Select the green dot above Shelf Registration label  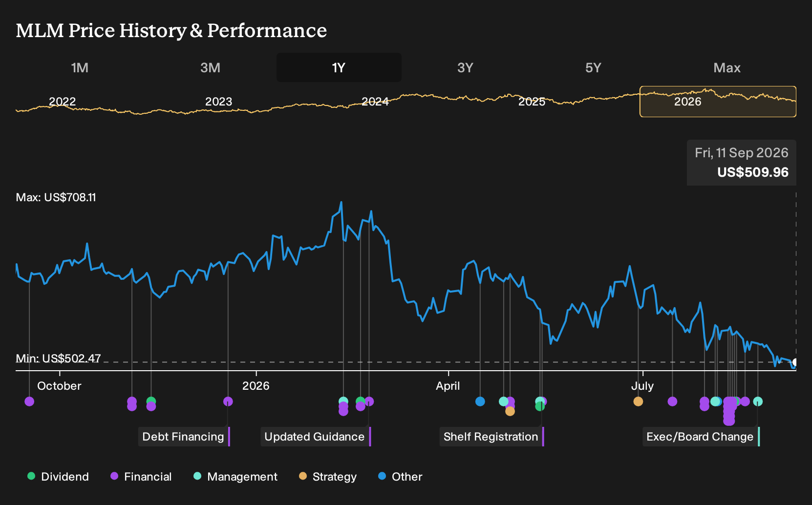(540, 406)
